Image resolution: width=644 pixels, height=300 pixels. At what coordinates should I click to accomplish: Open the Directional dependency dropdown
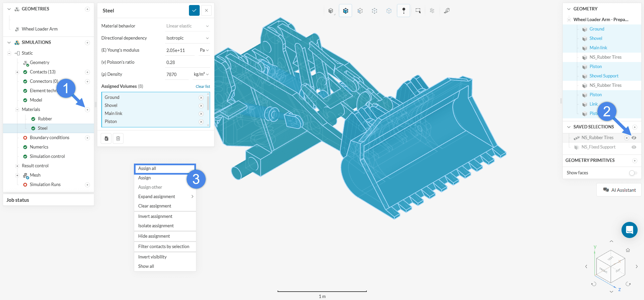click(x=187, y=38)
